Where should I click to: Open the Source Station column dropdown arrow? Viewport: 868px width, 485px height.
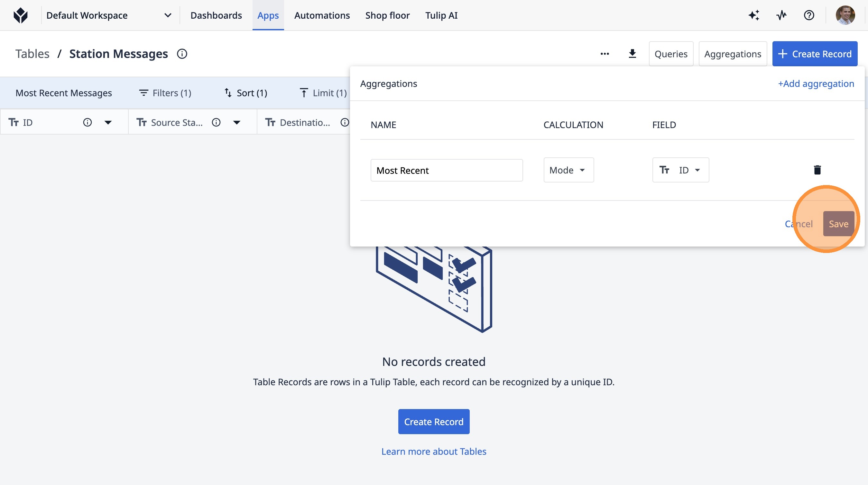pos(237,122)
